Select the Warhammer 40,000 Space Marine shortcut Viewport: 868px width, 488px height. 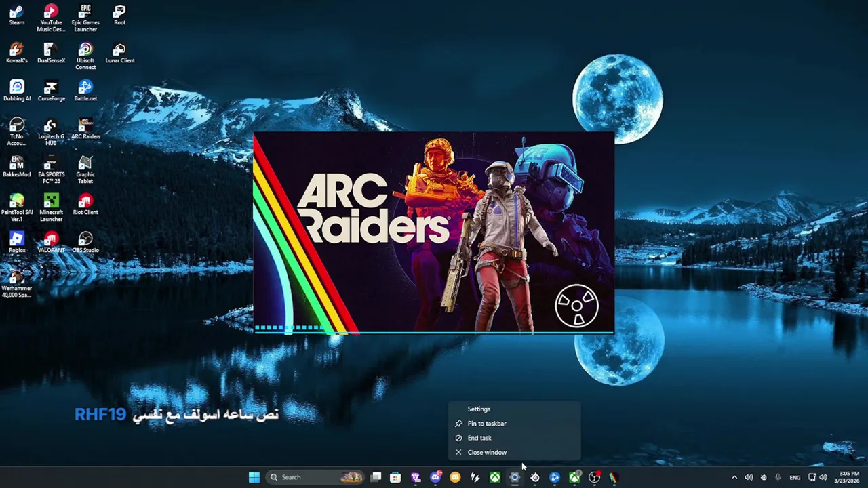[x=17, y=284]
